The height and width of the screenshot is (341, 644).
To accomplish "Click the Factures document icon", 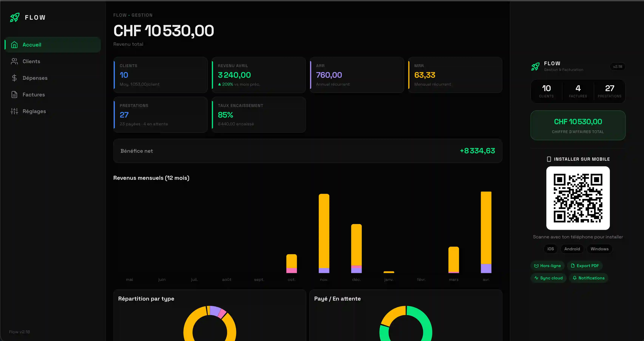I will 14,95.
